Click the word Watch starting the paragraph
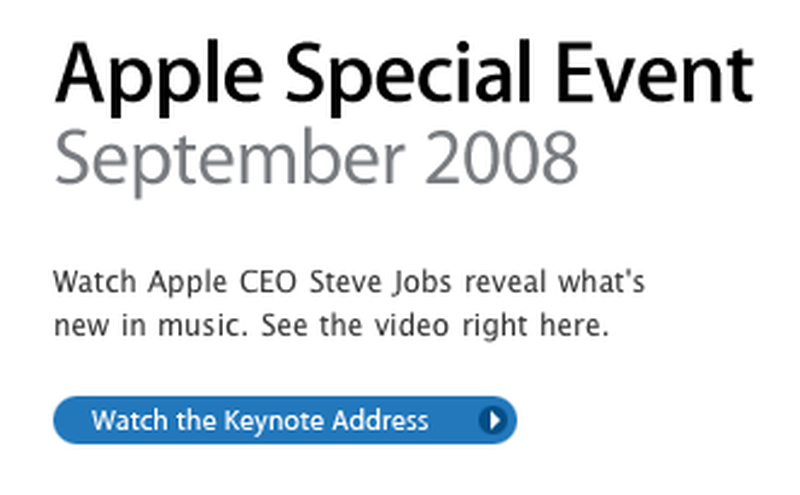The image size is (800, 495). (x=95, y=282)
